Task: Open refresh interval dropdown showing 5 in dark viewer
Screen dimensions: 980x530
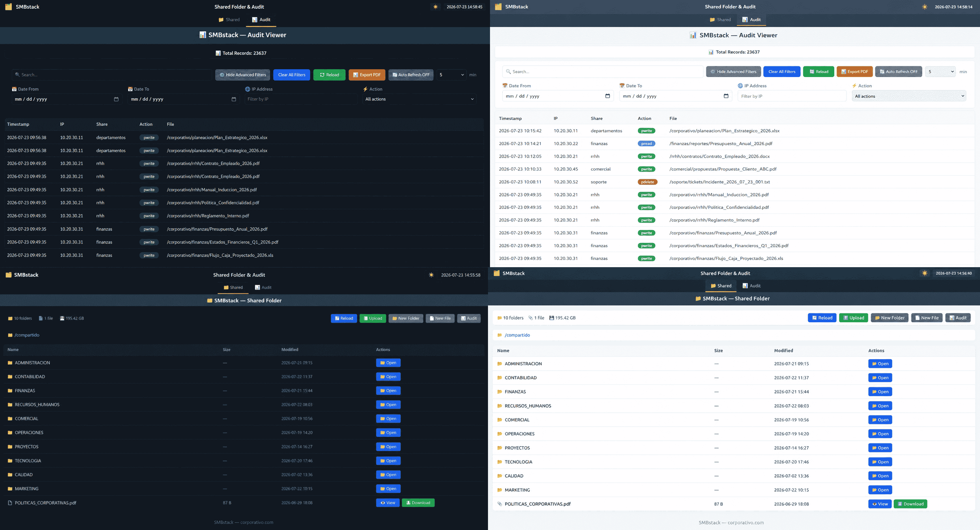Action: [452, 75]
